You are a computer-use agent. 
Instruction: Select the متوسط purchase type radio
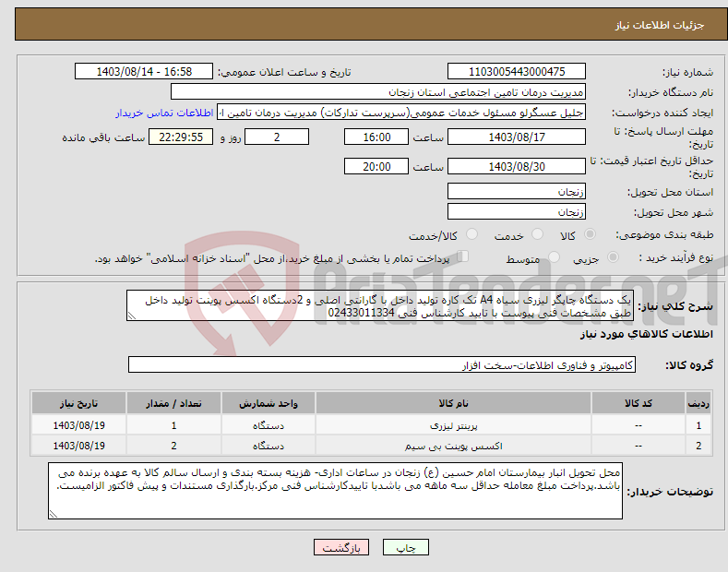tap(554, 257)
